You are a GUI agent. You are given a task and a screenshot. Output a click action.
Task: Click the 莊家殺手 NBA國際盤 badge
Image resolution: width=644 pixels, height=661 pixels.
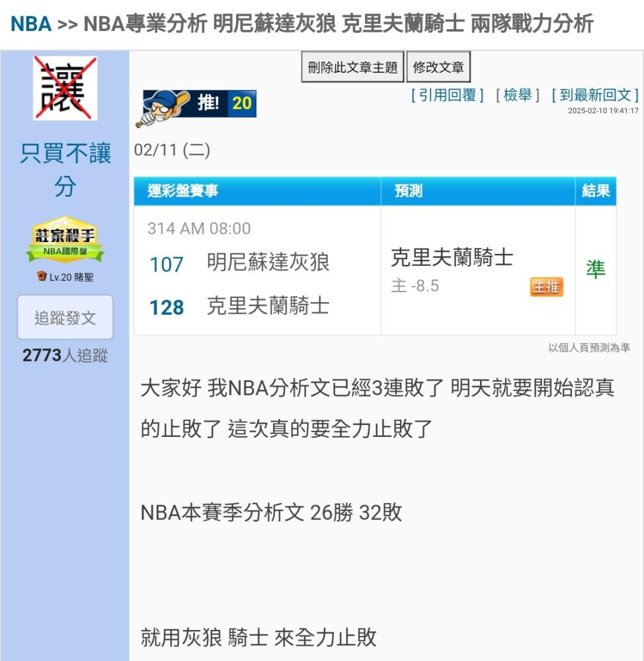[65, 240]
